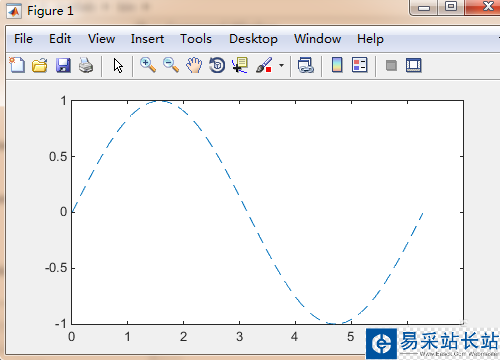The image size is (500, 360).
Task: Insert a colorbar via toolbar icon
Action: [x=337, y=65]
